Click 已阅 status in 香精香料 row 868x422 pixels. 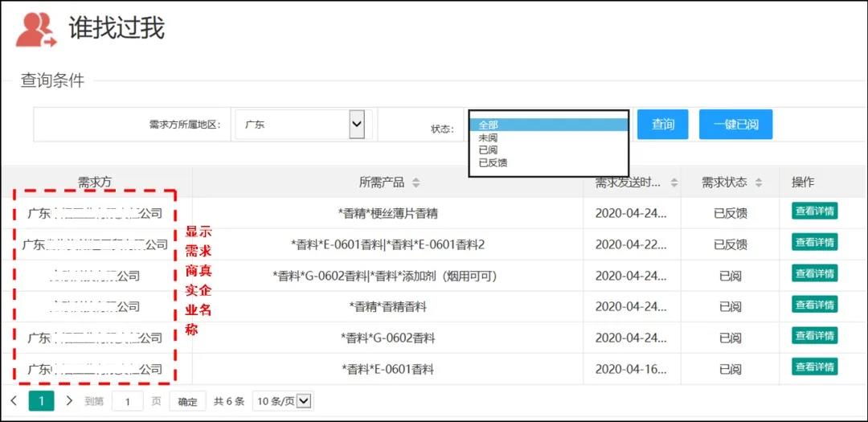pyautogui.click(x=730, y=306)
